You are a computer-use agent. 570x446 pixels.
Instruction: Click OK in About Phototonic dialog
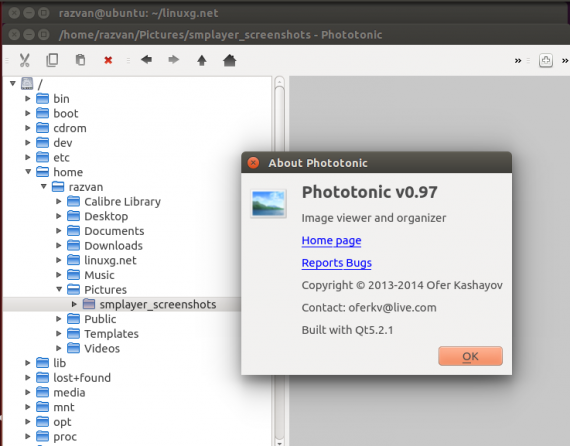click(470, 356)
